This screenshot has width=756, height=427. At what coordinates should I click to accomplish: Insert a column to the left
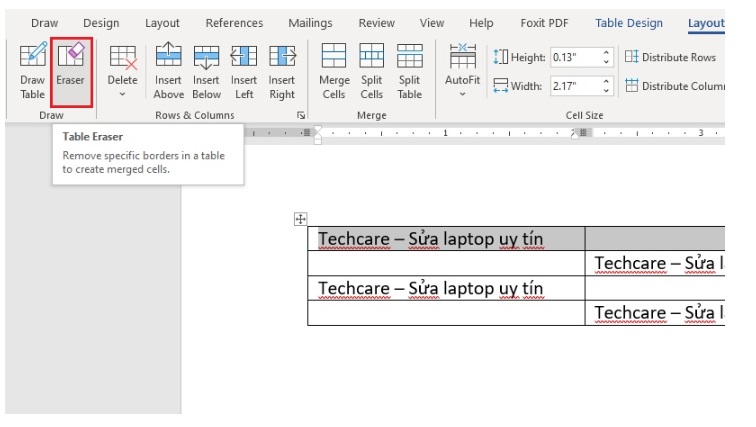pos(244,70)
